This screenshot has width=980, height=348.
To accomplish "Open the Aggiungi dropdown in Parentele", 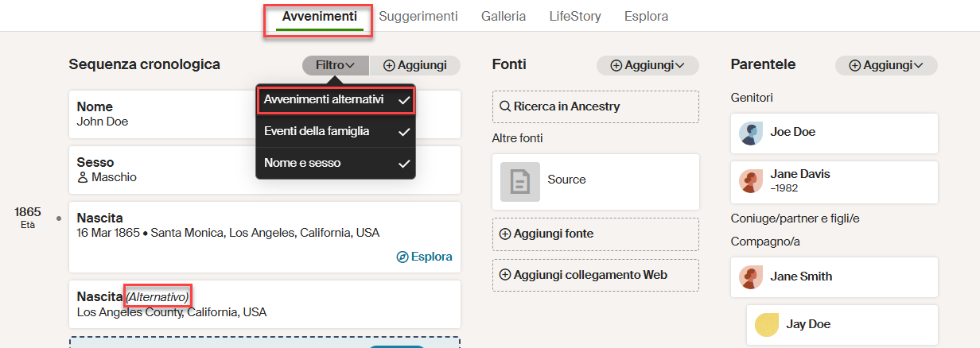I will (x=886, y=65).
